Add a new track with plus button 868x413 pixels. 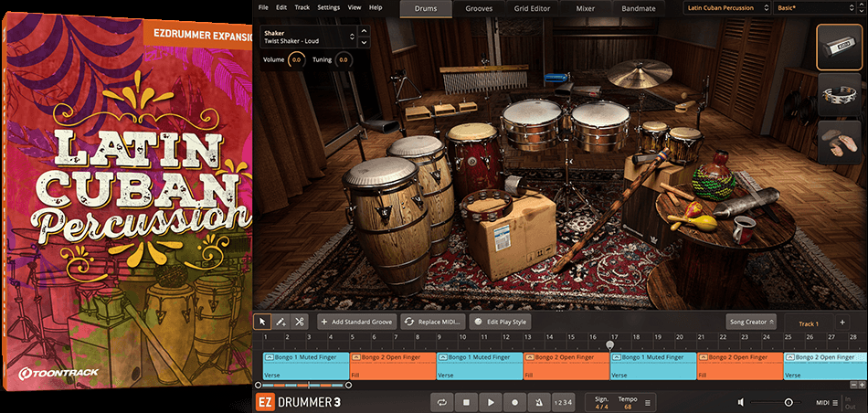[x=842, y=323]
